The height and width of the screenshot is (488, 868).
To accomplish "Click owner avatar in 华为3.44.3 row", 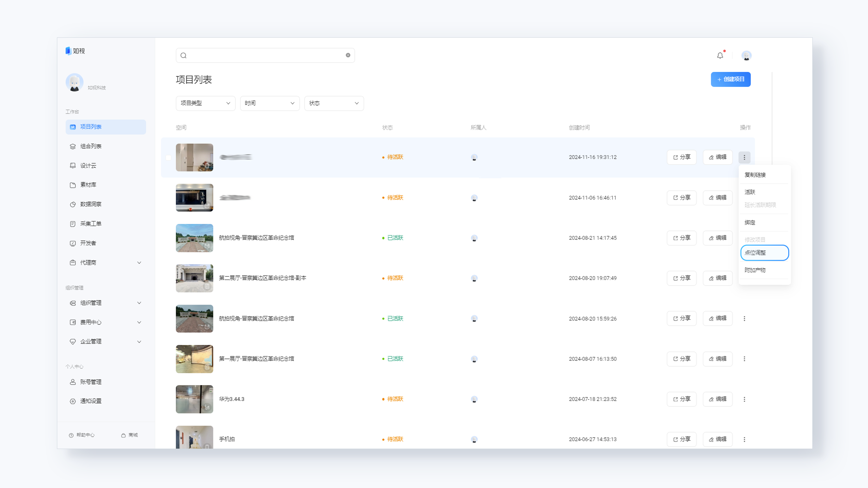I will coord(474,400).
